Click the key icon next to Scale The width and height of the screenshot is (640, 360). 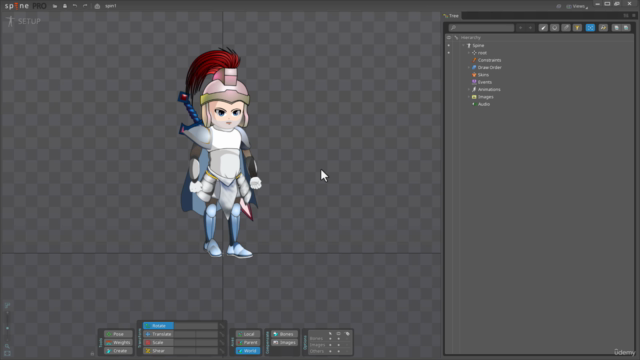[x=222, y=342]
